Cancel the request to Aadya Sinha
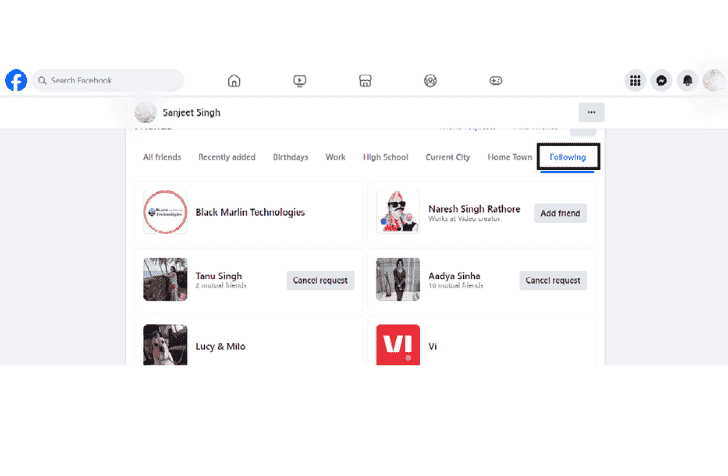728x476 pixels. pos(553,280)
